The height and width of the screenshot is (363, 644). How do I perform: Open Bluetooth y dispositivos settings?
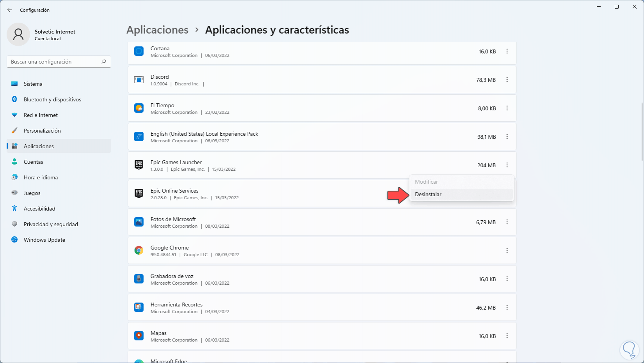coord(59,99)
